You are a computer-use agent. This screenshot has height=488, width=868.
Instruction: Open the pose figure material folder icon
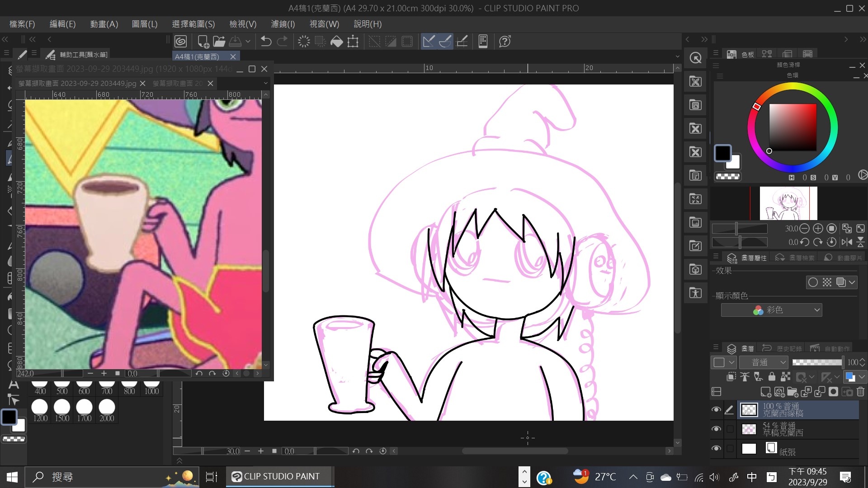click(695, 293)
